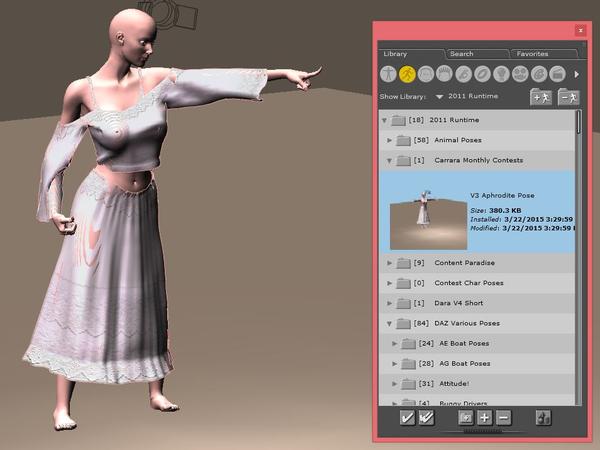This screenshot has width=600, height=450.
Task: Select the AG Boat Poses folder
Action: (477, 364)
